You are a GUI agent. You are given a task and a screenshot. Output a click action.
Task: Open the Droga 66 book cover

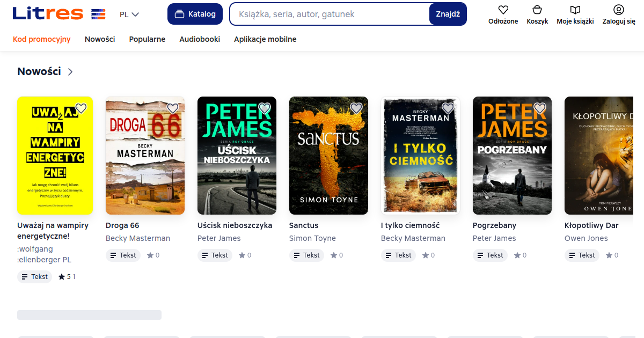(145, 156)
